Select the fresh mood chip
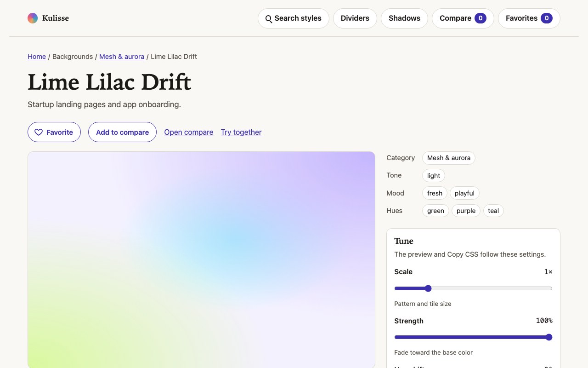 (435, 193)
